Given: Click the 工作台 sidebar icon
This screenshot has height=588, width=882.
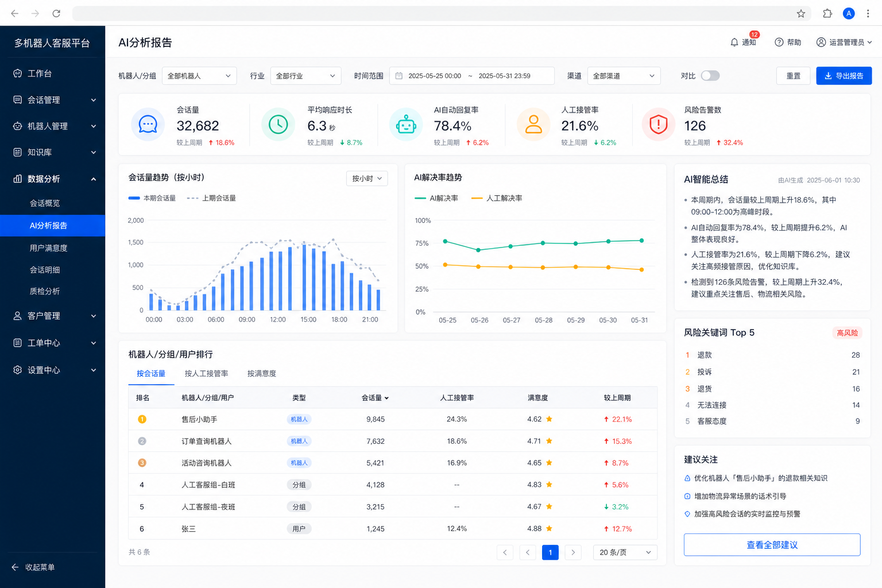Looking at the screenshot, I should tap(18, 73).
